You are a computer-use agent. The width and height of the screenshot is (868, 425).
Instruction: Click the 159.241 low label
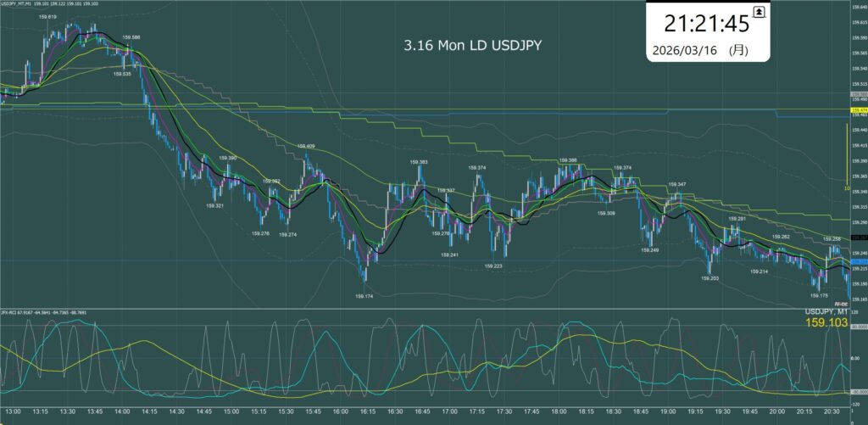[449, 254]
